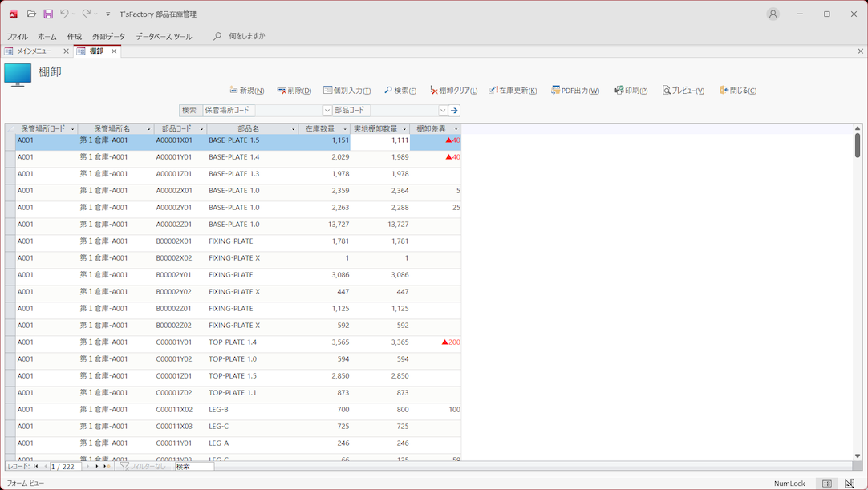Open the 部品コード search dropdown
868x490 pixels.
coord(443,111)
